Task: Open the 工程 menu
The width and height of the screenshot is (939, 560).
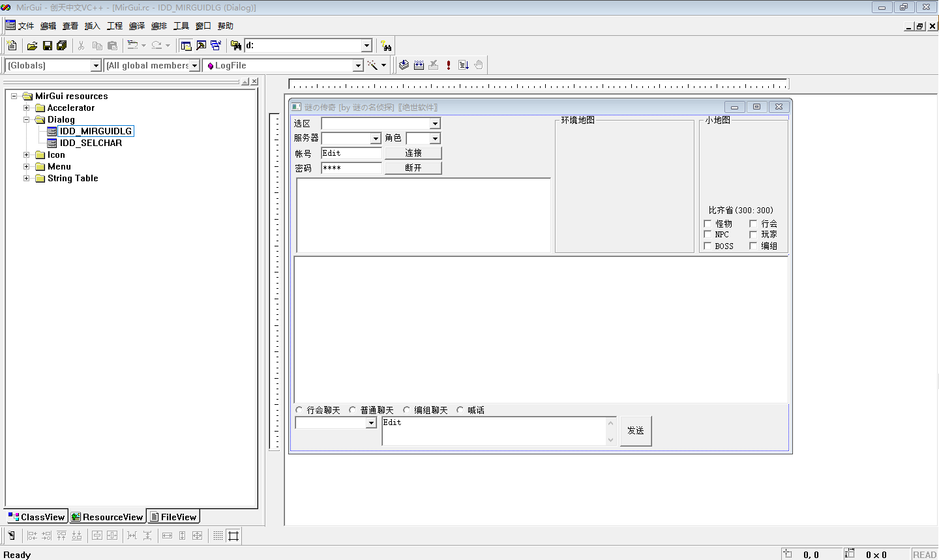Action: (x=115, y=26)
